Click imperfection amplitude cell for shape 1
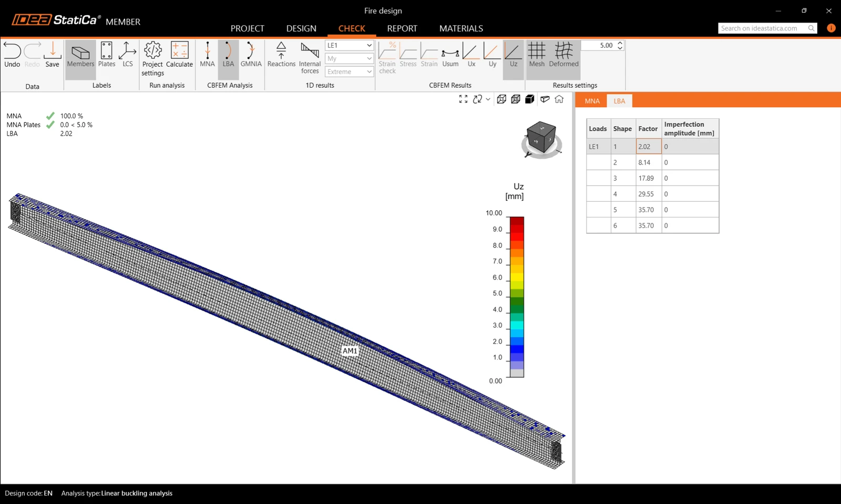Viewport: 841px width, 504px height. (690, 147)
